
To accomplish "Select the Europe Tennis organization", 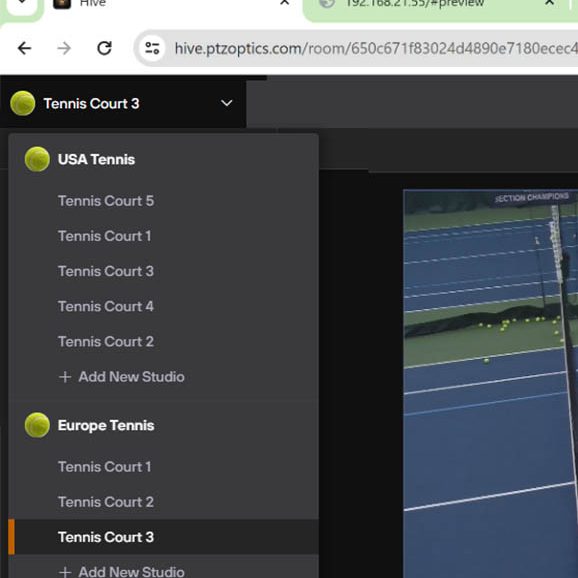I will point(106,425).
